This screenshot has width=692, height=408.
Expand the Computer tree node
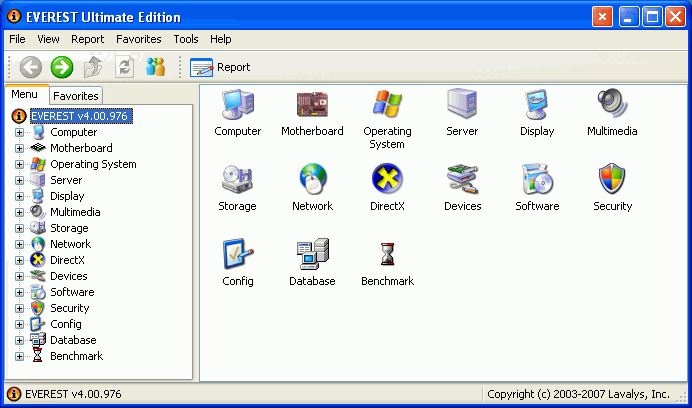(19, 132)
